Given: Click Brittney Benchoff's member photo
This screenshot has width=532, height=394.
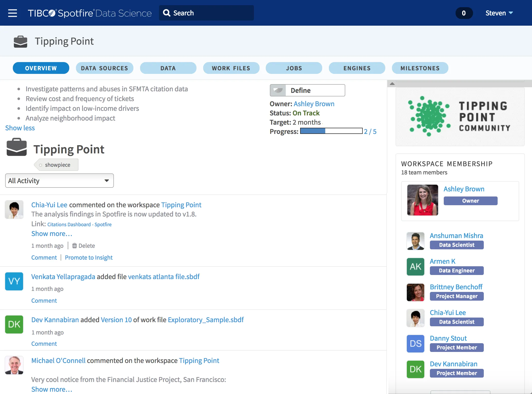Looking at the screenshot, I should [416, 292].
